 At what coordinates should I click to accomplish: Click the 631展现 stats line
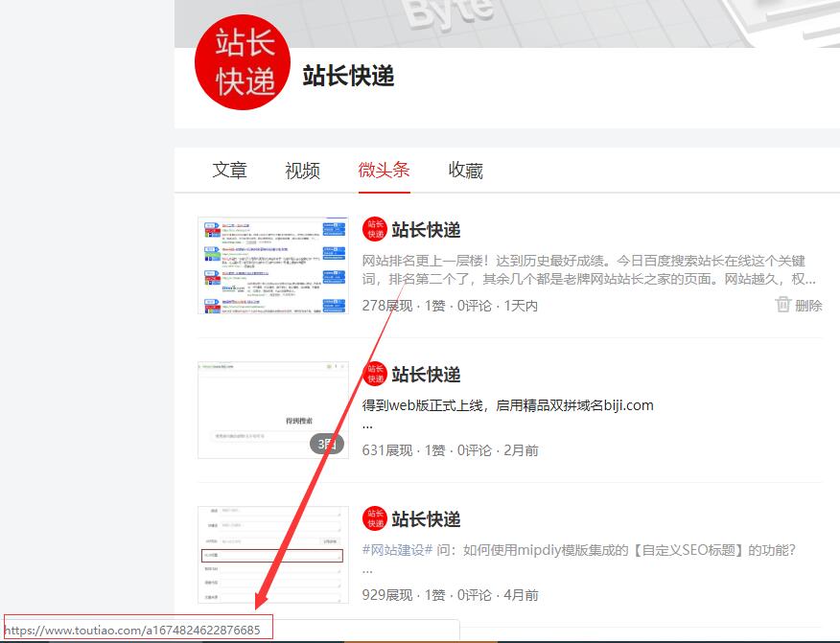(x=451, y=450)
